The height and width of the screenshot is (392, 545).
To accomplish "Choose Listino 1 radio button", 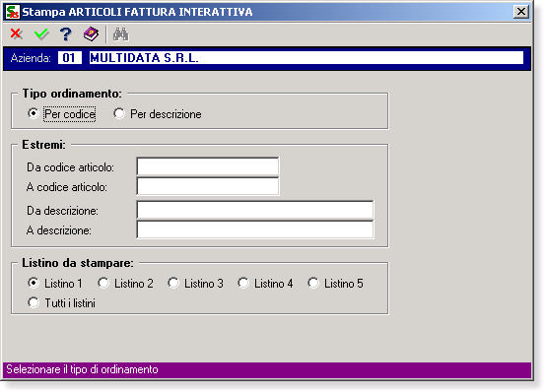I will [34, 283].
